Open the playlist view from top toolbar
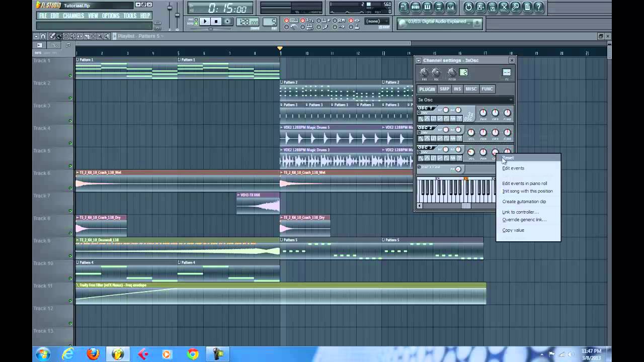 (x=404, y=7)
